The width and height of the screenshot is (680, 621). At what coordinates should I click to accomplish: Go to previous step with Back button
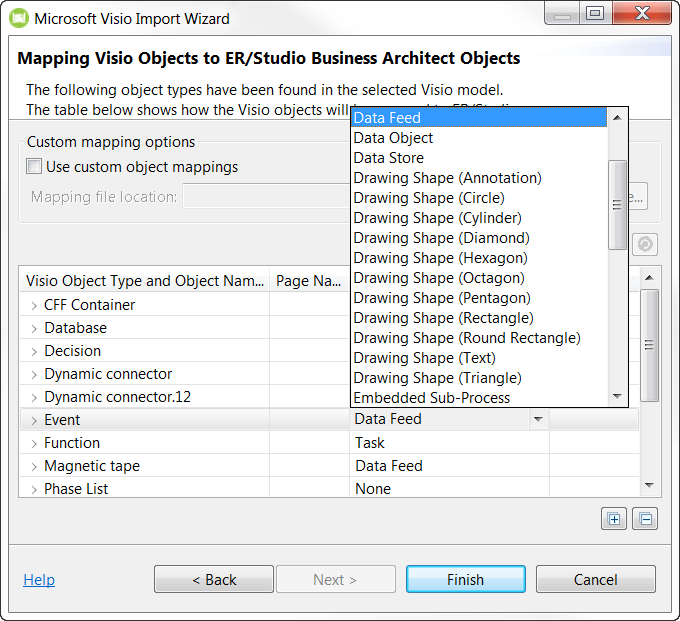(214, 580)
